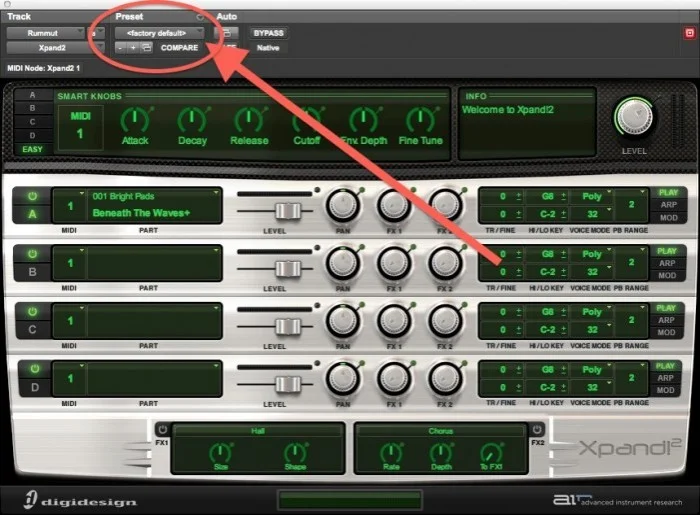The image size is (700, 515).
Task: Click the red target button at top right
Action: coord(690,33)
